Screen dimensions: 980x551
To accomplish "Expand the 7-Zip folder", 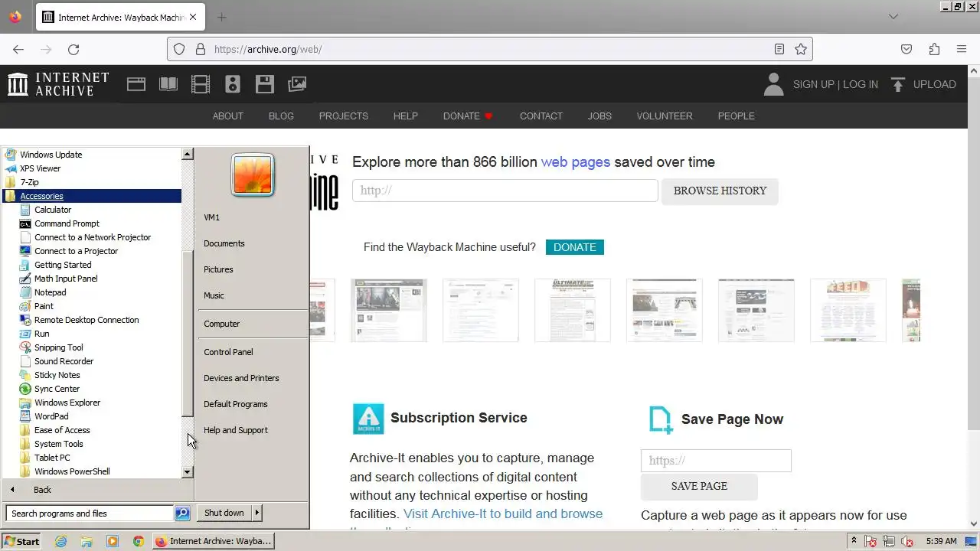I will (x=29, y=182).
